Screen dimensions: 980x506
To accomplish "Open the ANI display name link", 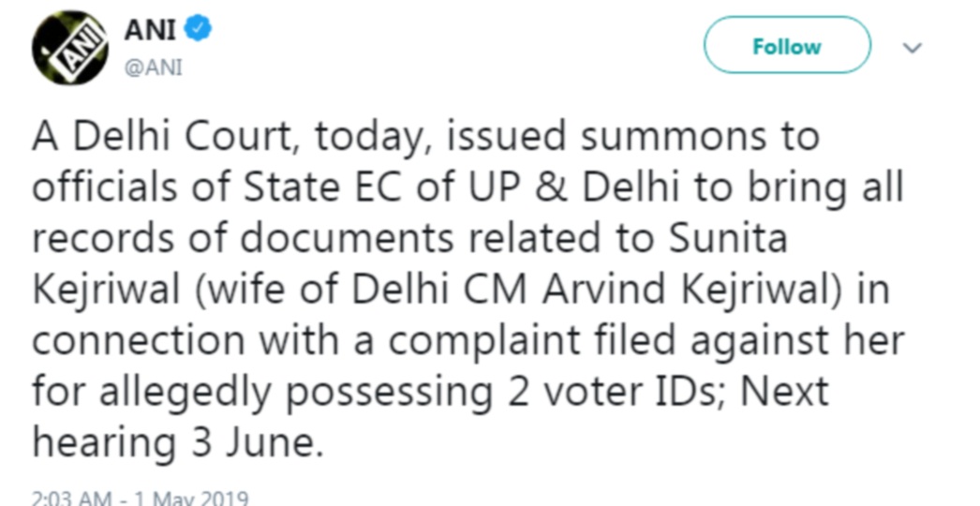I will click(x=148, y=30).
